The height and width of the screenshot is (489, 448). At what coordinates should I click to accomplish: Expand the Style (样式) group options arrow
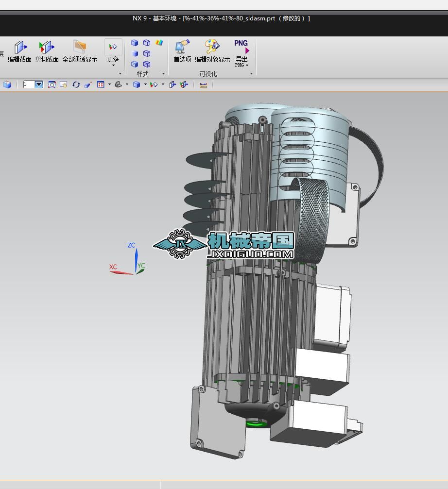click(x=163, y=74)
